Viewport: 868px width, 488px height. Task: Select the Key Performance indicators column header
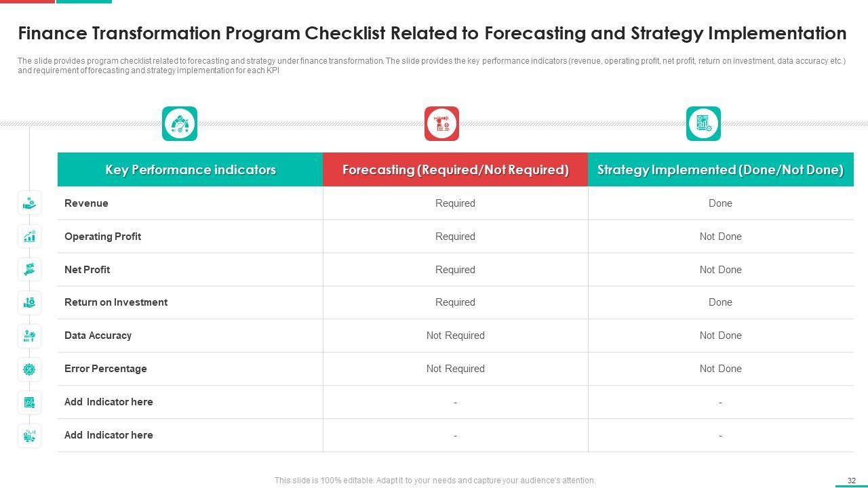(190, 169)
